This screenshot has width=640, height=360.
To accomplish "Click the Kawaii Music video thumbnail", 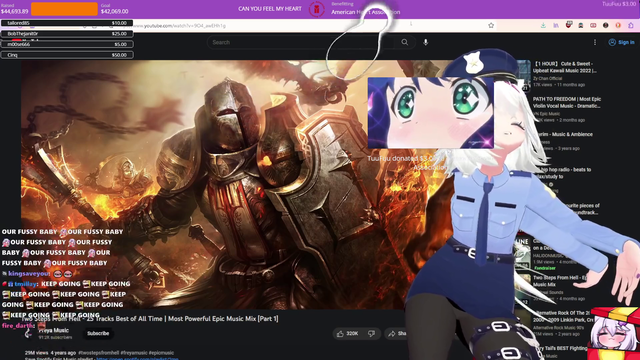I will [523, 75].
